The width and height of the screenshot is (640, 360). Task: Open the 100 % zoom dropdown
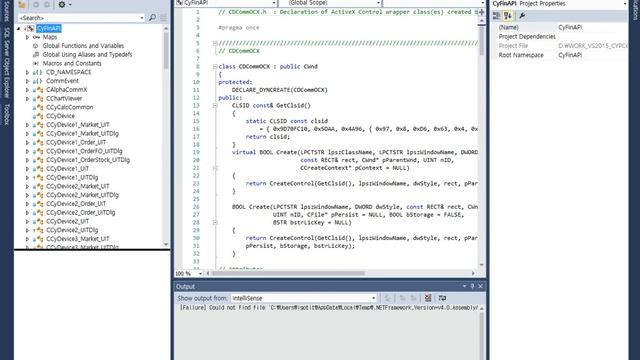[x=200, y=273]
